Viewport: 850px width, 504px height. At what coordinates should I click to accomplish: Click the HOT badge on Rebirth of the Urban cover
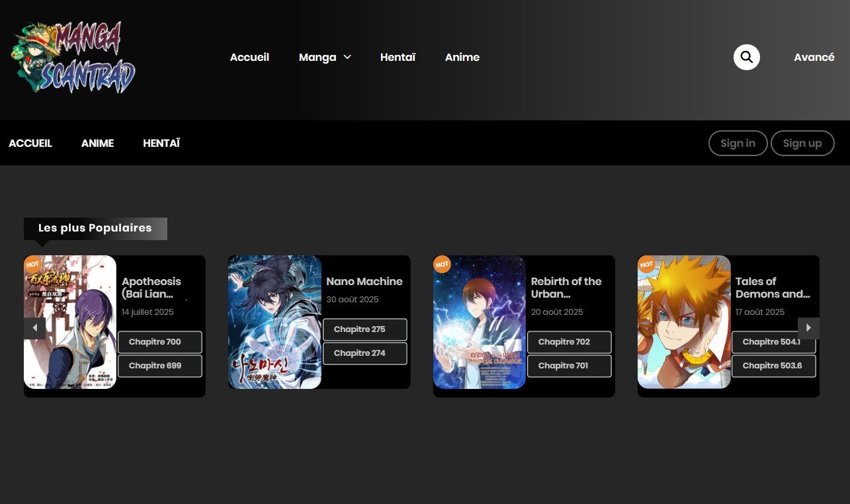442,265
